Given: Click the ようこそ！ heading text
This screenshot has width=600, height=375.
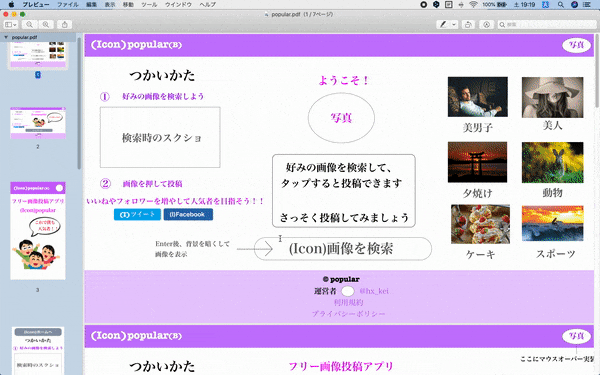Looking at the screenshot, I should pos(344,80).
